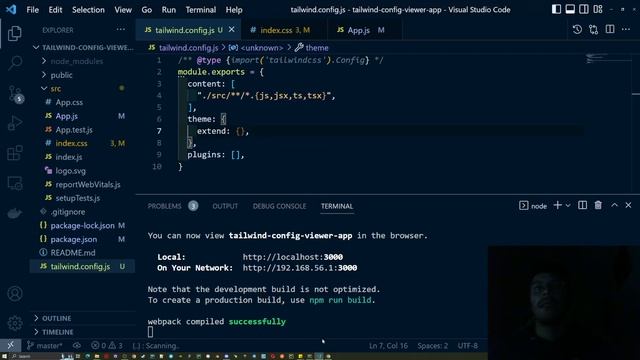Open Run and Debug view
This screenshot has width=640, height=360.
tap(15, 123)
